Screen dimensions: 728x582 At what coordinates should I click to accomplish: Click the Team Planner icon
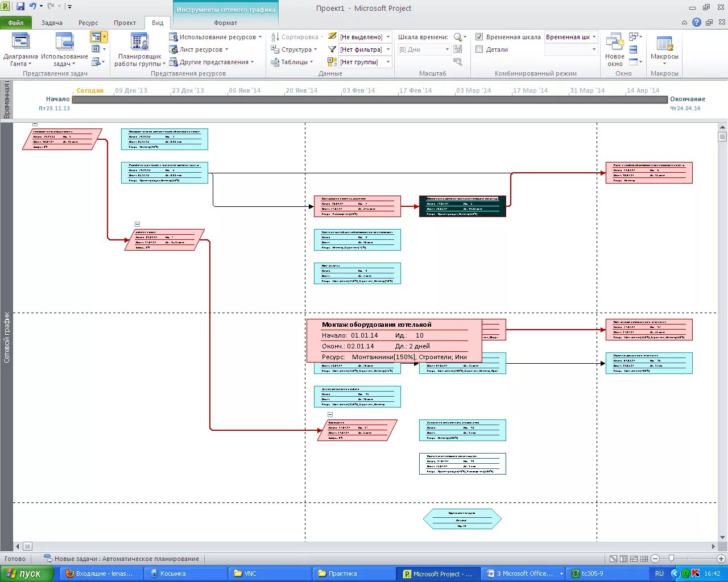139,49
